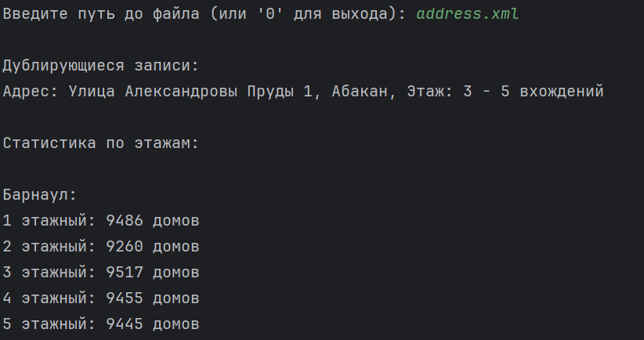Click the word 'выхода' in the prompt
Image resolution: width=644 pixels, height=340 pixels.
[360, 14]
